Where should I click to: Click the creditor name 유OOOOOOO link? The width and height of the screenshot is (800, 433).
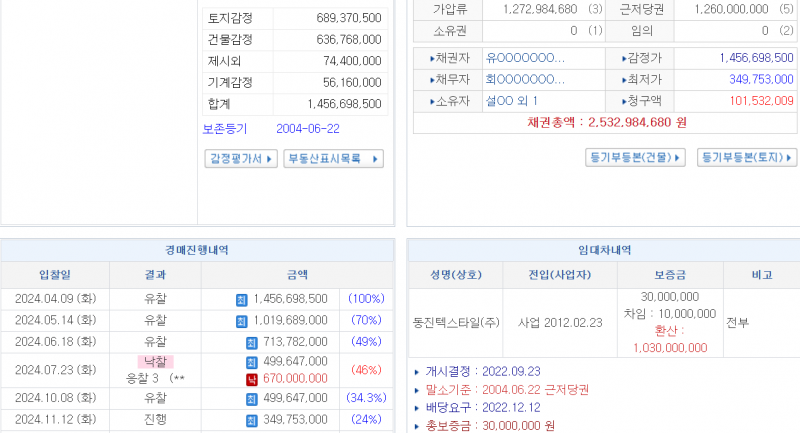pyautogui.click(x=524, y=57)
